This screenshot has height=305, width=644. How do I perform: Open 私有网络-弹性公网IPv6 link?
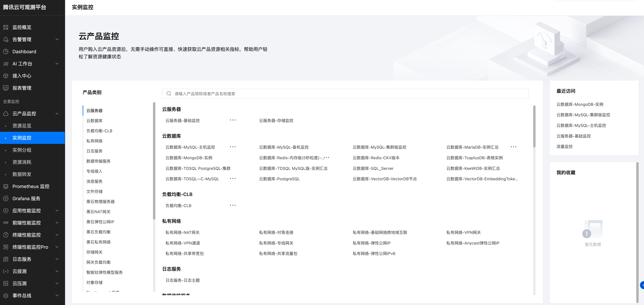(374, 254)
